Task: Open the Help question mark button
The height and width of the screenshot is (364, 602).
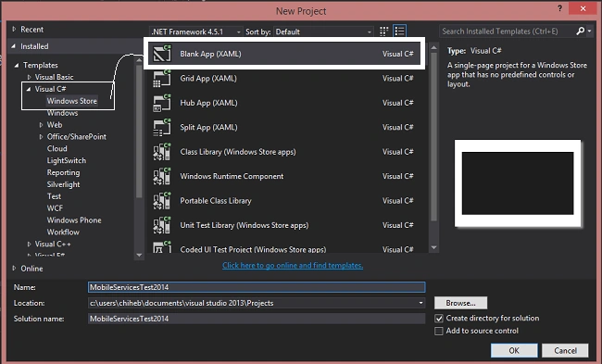Action: [x=559, y=8]
